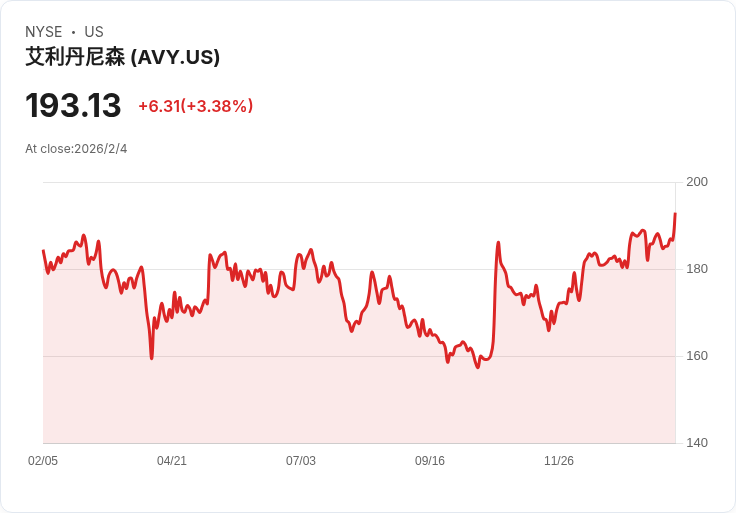
Task: Click the At close date text
Action: (x=76, y=149)
